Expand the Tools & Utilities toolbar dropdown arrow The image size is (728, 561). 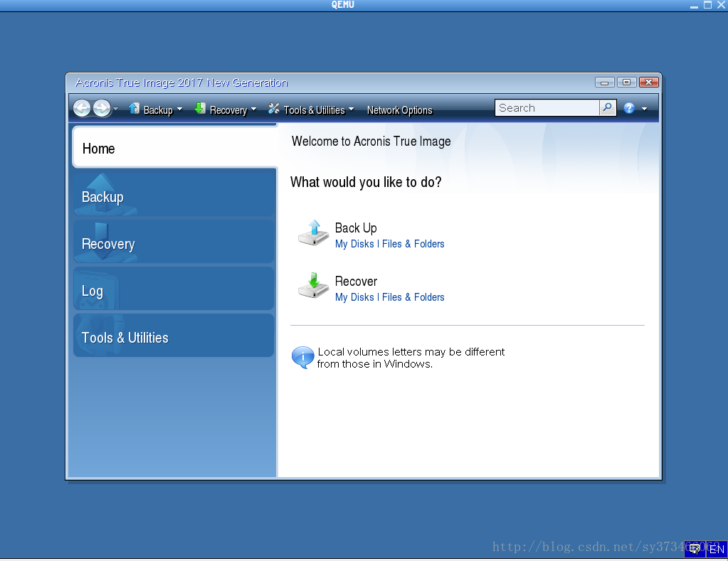(x=351, y=109)
